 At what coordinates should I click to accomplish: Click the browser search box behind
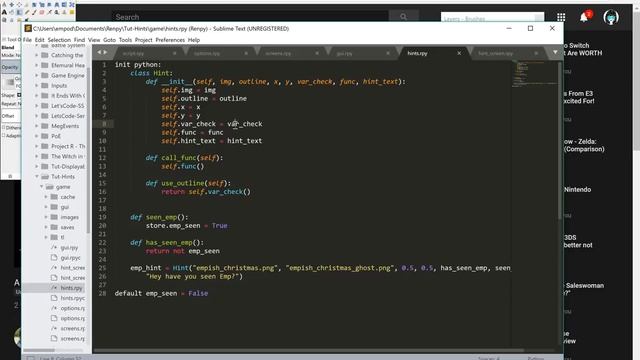coord(250,16)
